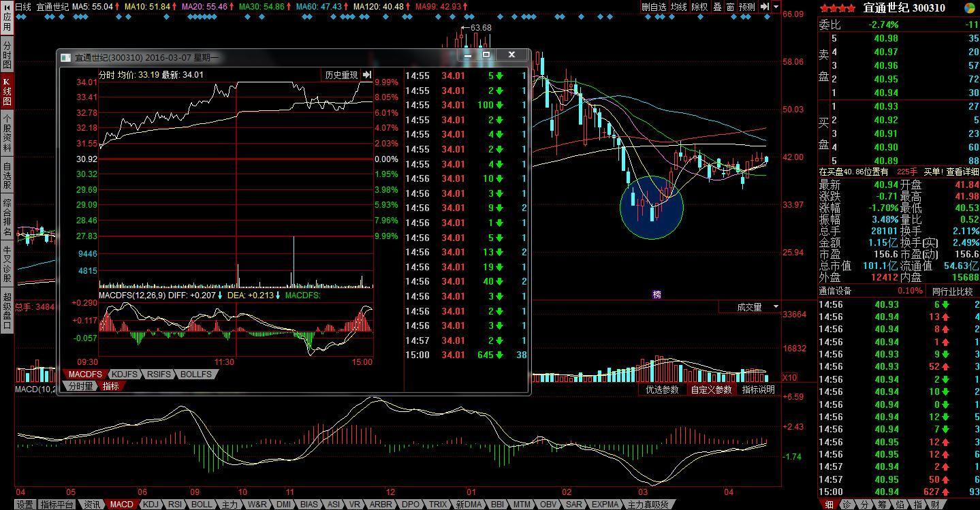Open 自选股 list from sidebar

click(x=7, y=175)
